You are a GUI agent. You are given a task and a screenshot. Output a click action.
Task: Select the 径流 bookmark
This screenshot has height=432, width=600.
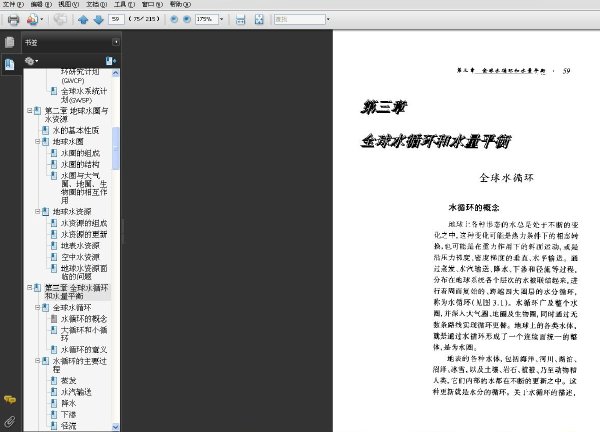[x=68, y=426]
